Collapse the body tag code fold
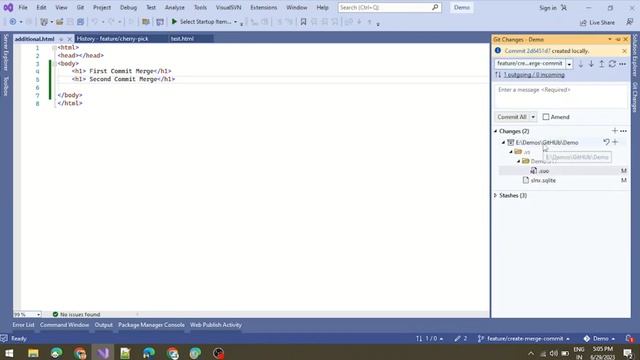The image size is (640, 360). 54,64
